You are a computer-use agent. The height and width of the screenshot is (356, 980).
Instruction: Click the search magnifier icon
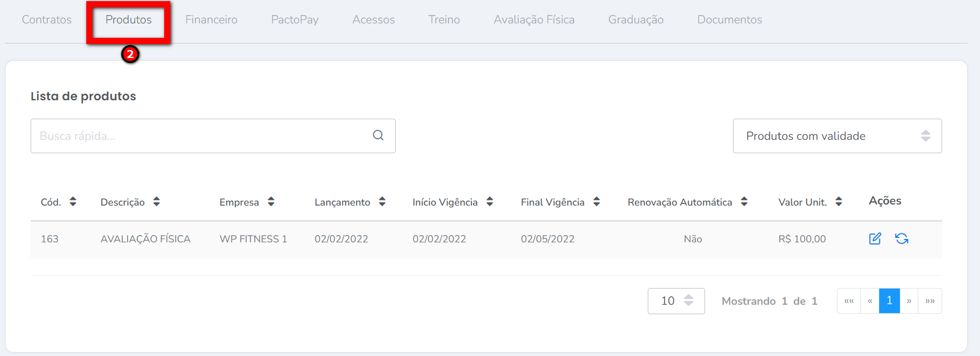(x=378, y=135)
